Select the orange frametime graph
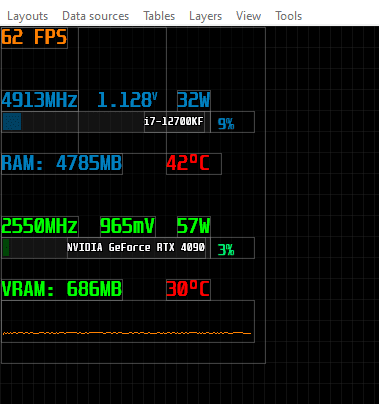 click(128, 321)
